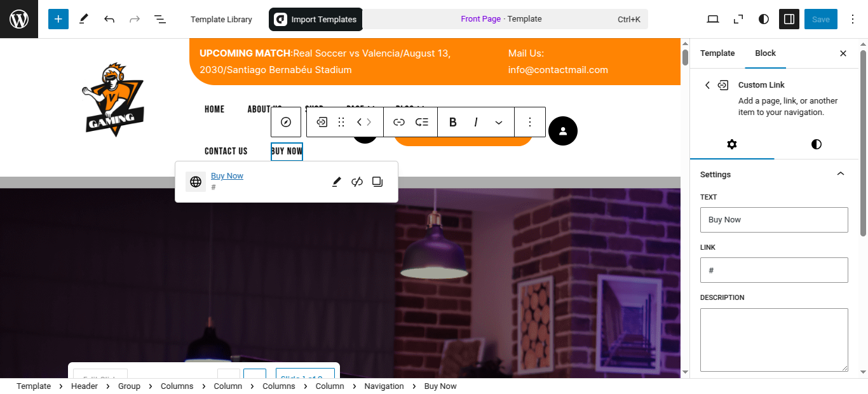Copy the Buy Now link URL
868x394 pixels.
point(377,182)
